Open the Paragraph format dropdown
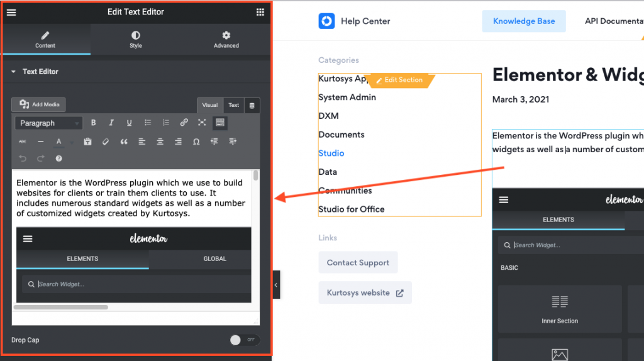 point(49,123)
